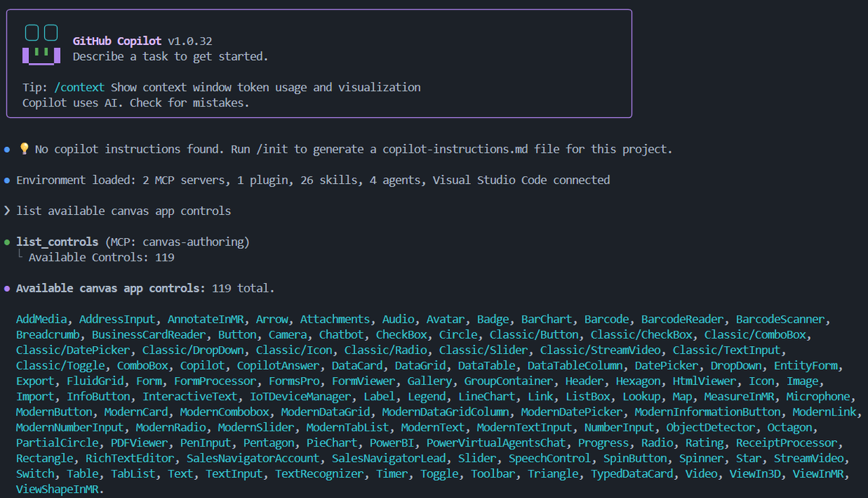Click the 'ModernInformationButton' control name

[x=707, y=412]
